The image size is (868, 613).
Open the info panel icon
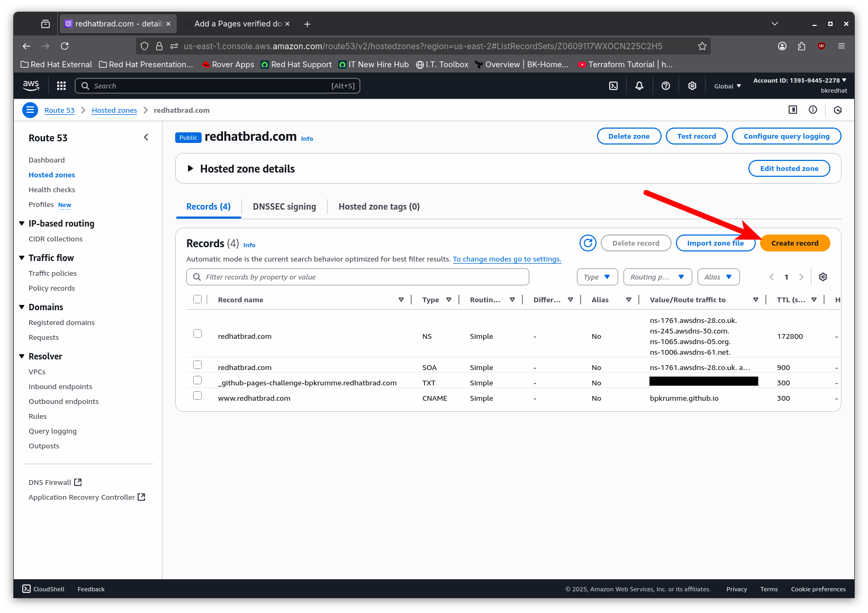813,110
